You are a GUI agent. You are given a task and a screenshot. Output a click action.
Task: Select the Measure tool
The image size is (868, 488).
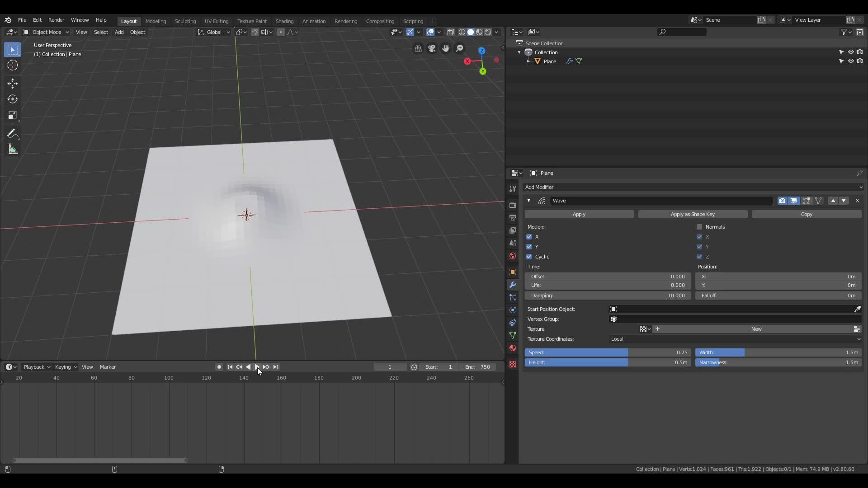12,150
